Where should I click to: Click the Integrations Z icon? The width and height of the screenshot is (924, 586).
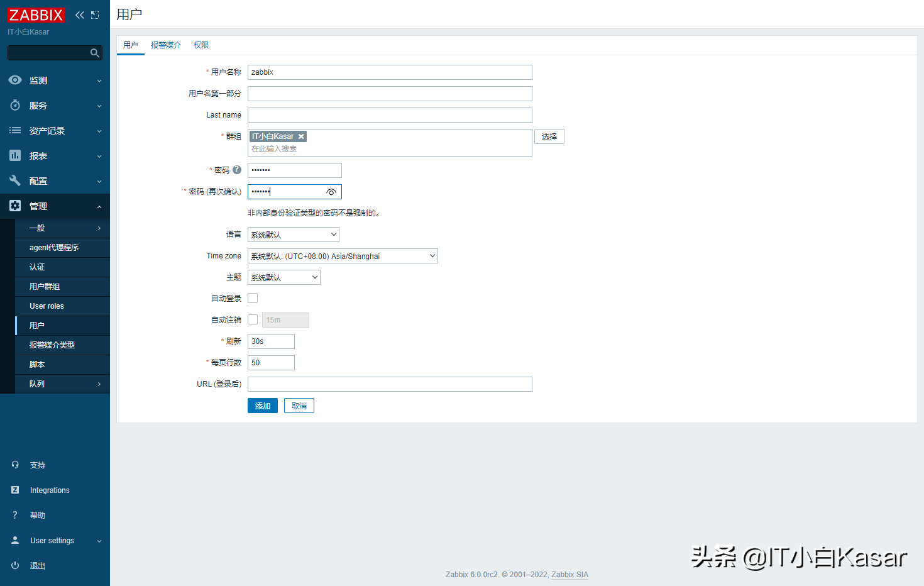pyautogui.click(x=15, y=490)
